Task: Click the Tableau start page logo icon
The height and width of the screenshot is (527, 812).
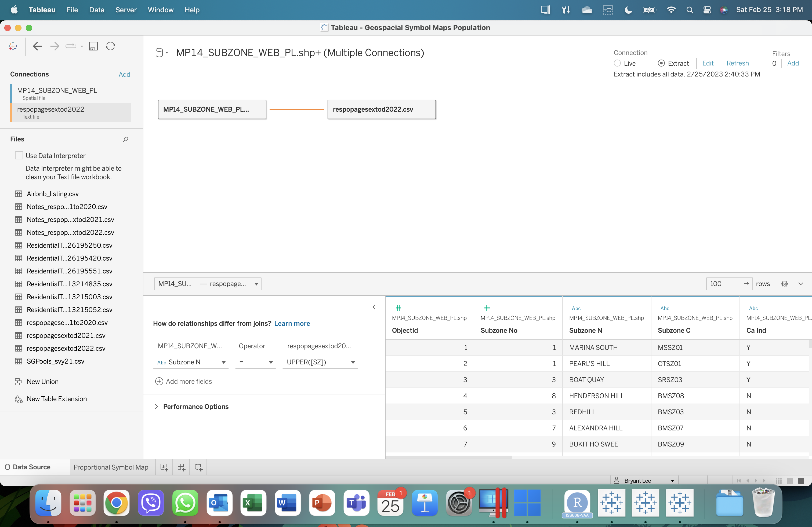Action: (13, 46)
